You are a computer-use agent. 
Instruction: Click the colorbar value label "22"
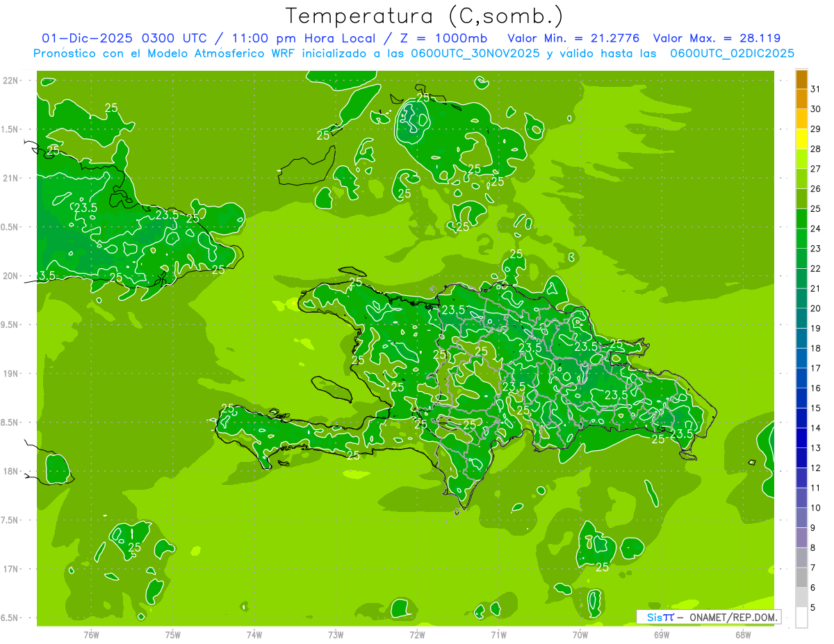[x=816, y=268]
